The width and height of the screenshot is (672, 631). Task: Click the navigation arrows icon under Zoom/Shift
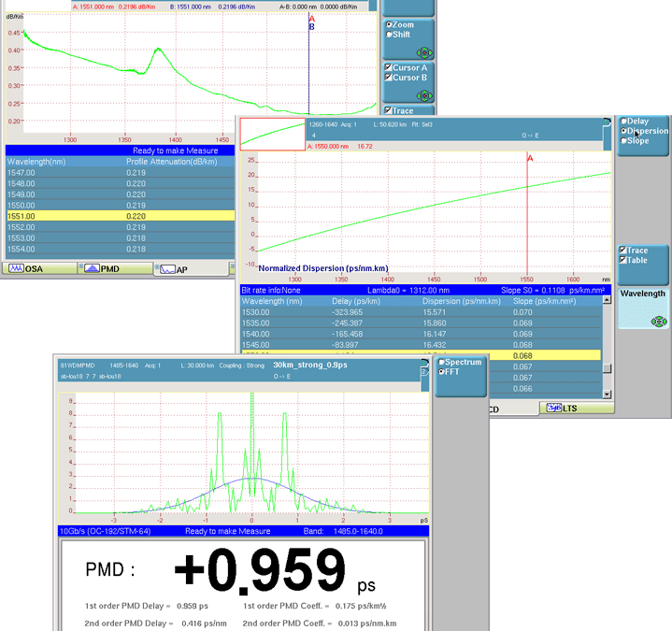click(424, 52)
